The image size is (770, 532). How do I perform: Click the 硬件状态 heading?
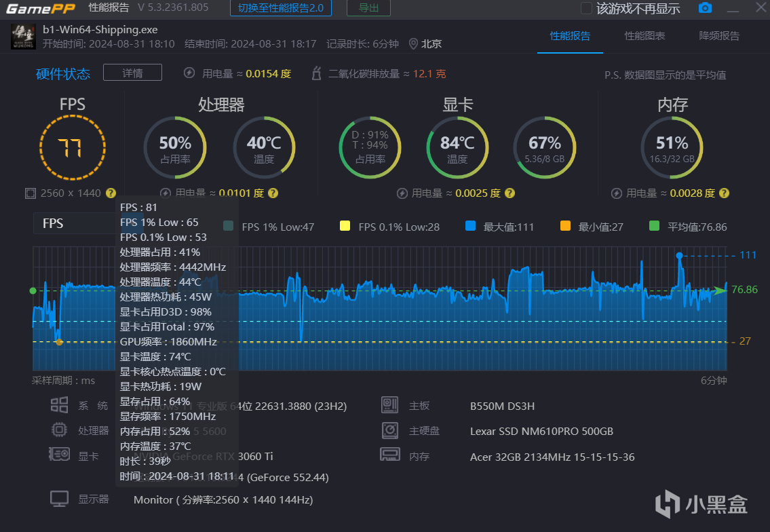click(63, 74)
